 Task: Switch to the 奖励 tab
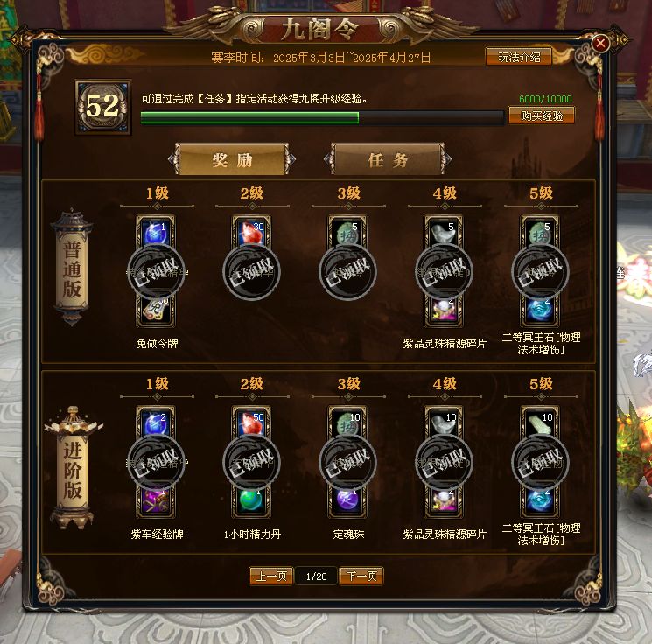[233, 159]
